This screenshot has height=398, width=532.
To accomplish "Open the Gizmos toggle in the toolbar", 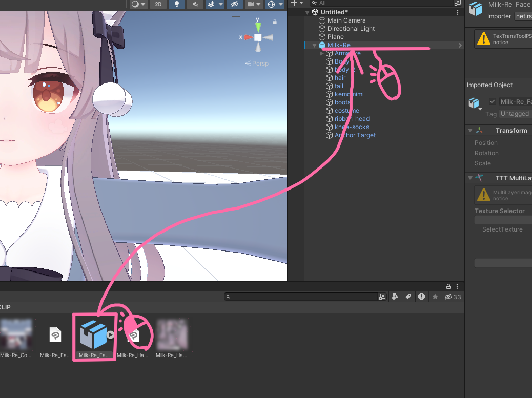I will (x=272, y=4).
